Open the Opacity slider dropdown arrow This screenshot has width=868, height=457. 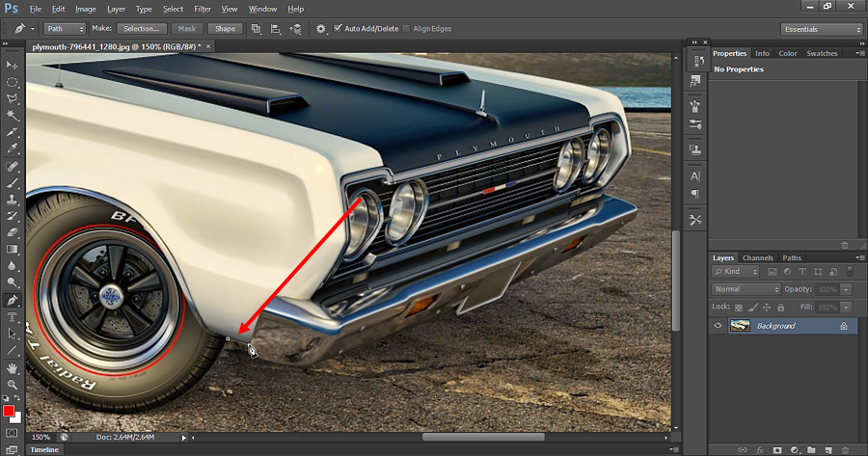(x=847, y=289)
